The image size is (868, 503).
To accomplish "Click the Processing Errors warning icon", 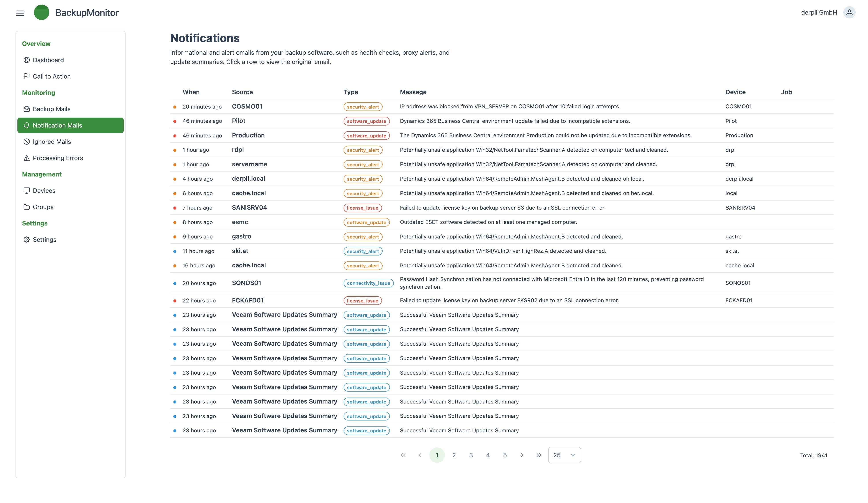I will [x=26, y=158].
